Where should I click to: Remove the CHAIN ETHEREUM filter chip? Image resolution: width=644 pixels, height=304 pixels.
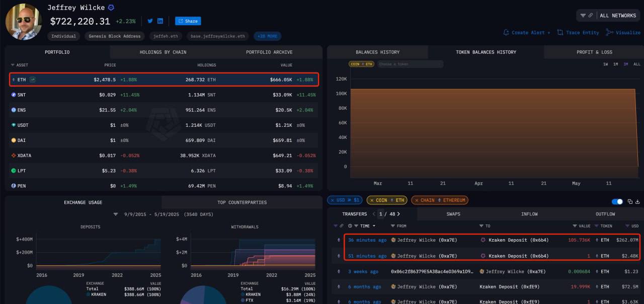click(x=416, y=200)
